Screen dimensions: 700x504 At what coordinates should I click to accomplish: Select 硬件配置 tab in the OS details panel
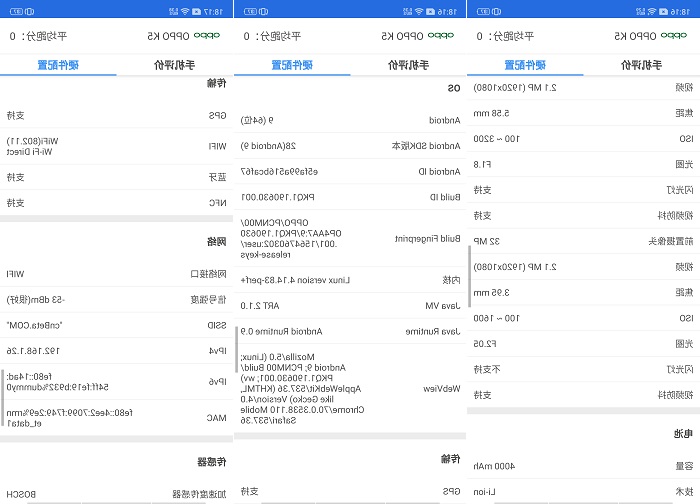point(292,65)
